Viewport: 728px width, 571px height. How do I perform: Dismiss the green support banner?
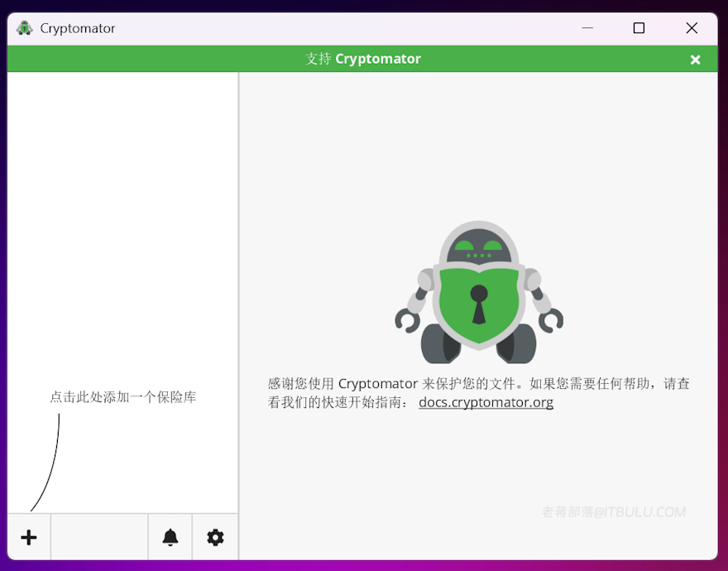pyautogui.click(x=695, y=60)
